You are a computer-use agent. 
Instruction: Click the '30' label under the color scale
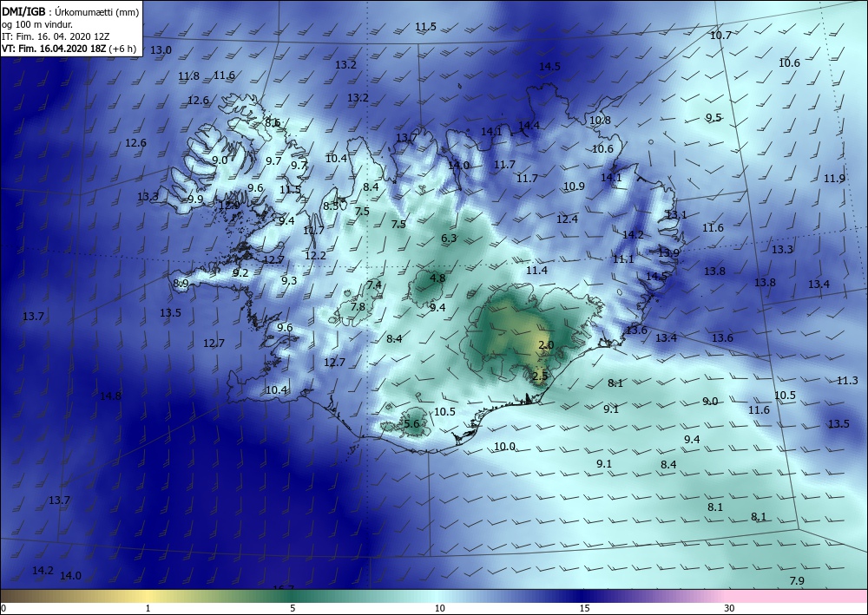tap(729, 608)
